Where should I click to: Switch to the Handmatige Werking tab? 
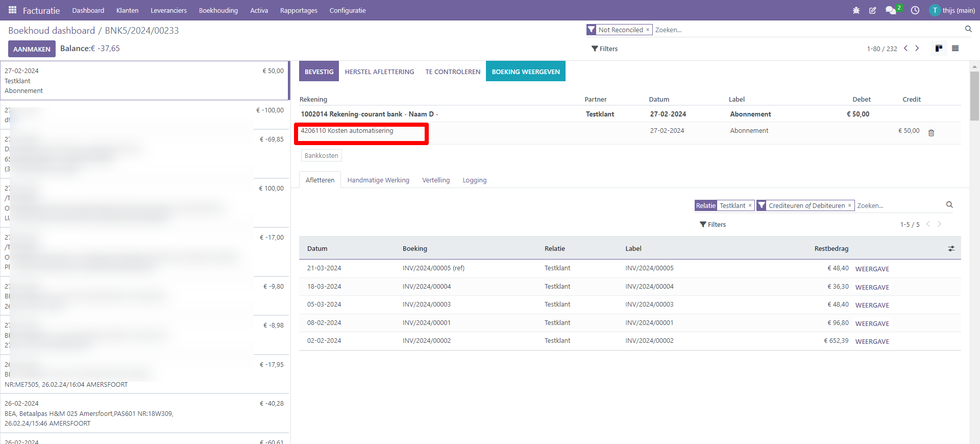coord(378,180)
